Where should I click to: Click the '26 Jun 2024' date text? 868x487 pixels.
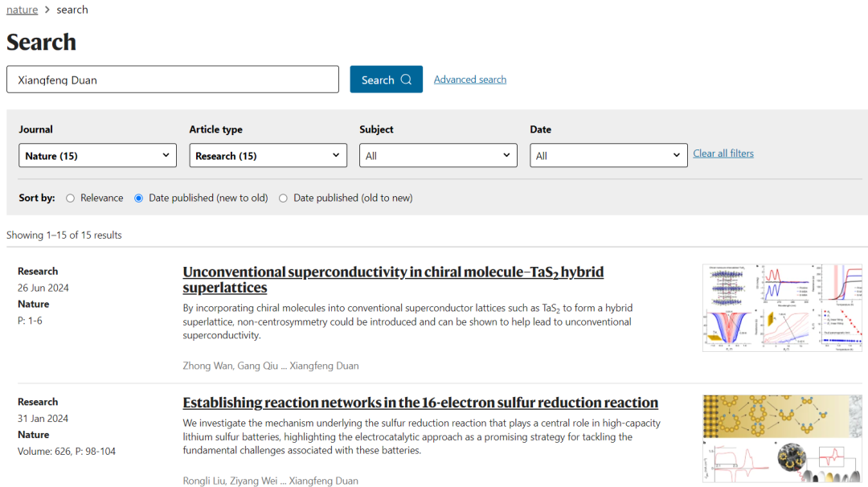(x=43, y=288)
